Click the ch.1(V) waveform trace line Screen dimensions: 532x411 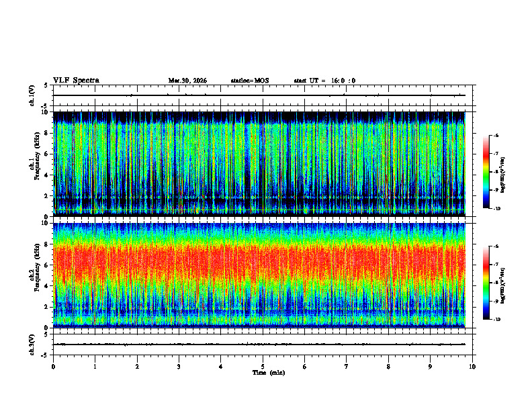[x=259, y=95]
